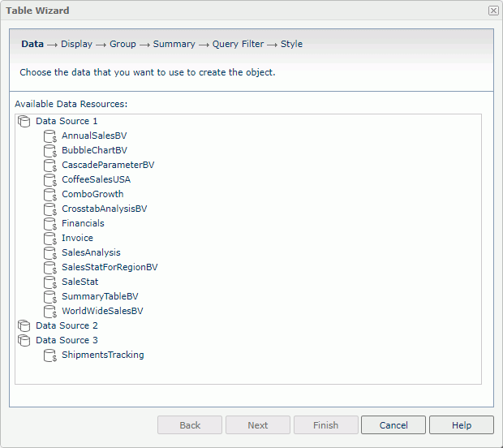Select the SaleStat entry
The height and width of the screenshot is (448, 503).
pyautogui.click(x=80, y=282)
